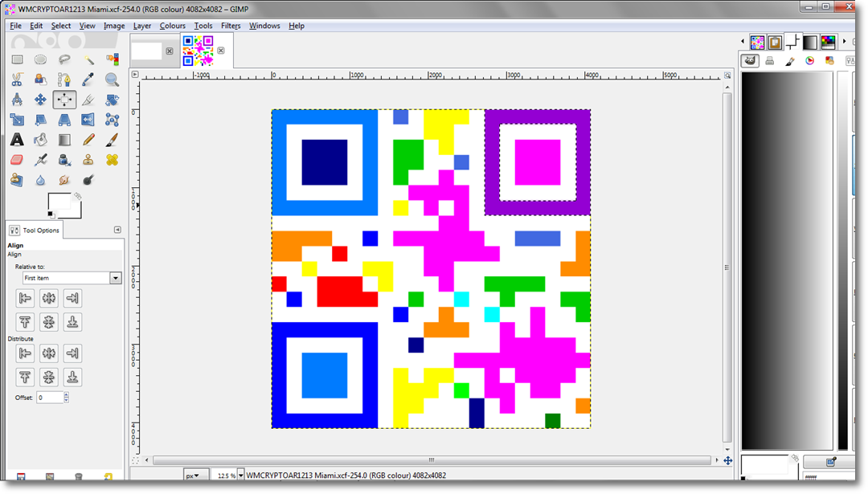Choose the Zoom magnifier tool

click(112, 80)
